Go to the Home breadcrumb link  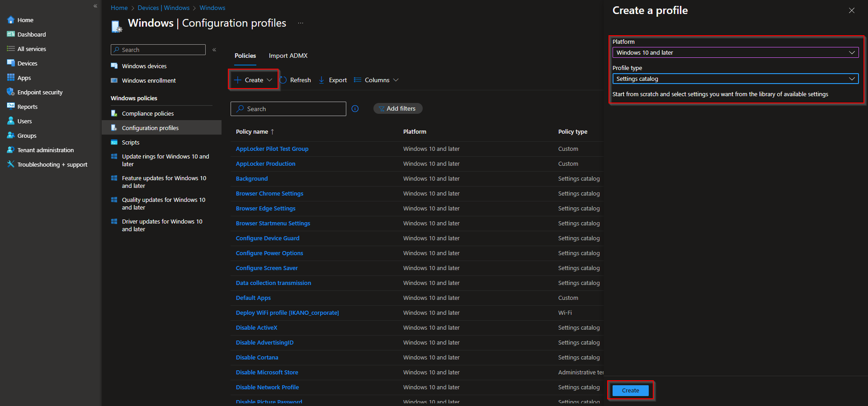pos(119,8)
